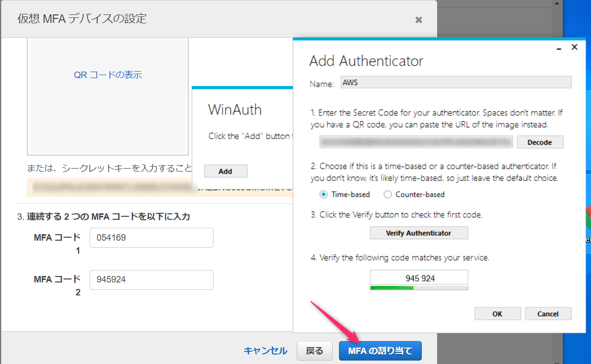This screenshot has width=591, height=364.
Task: Select the Counter-based radio option
Action: (387, 194)
